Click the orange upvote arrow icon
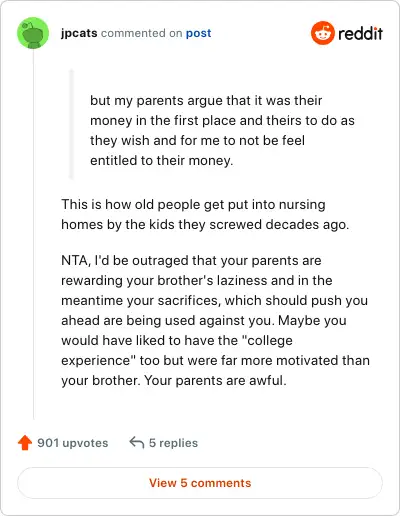 tap(25, 443)
